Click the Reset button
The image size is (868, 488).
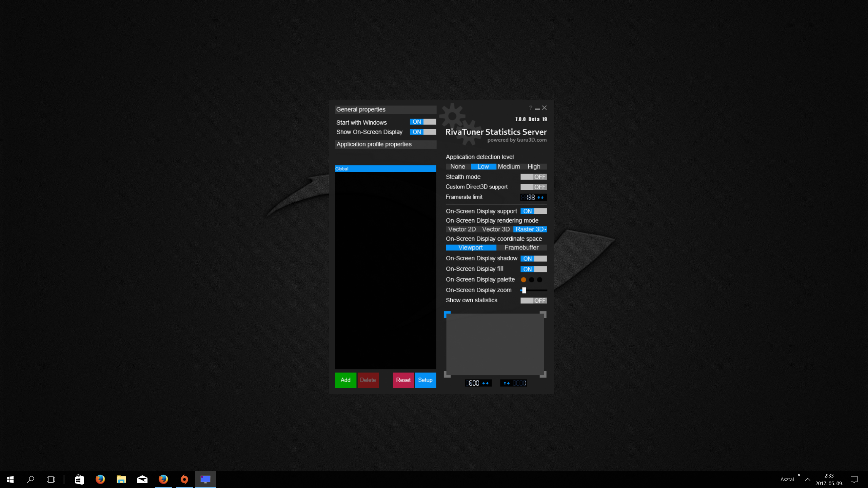click(403, 380)
